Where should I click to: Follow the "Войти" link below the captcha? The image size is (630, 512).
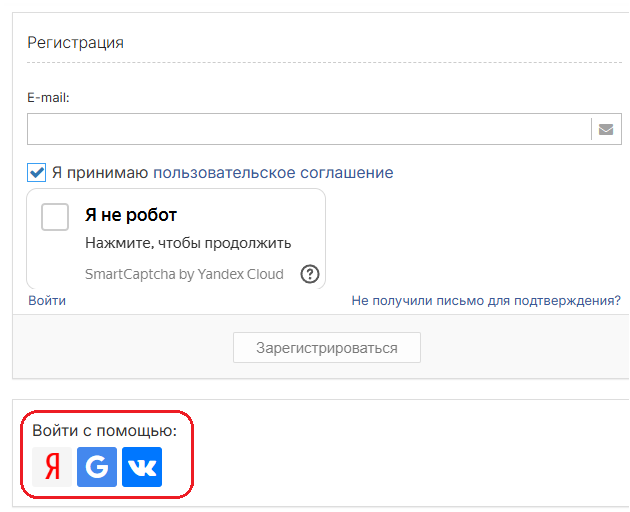47,300
